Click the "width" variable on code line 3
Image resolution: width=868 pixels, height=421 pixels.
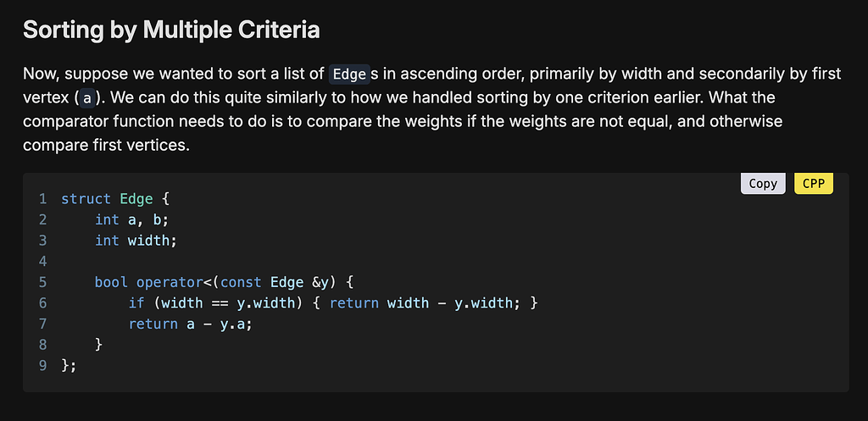tap(148, 241)
